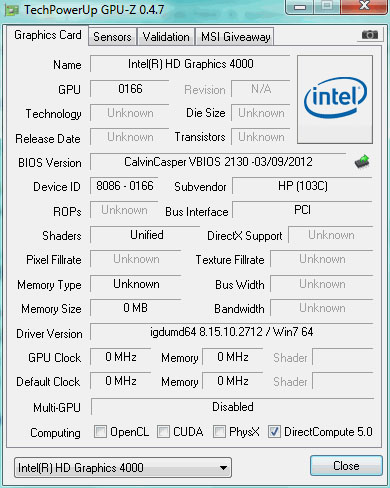
Task: Select the Graphics Card tab
Action: point(48,35)
